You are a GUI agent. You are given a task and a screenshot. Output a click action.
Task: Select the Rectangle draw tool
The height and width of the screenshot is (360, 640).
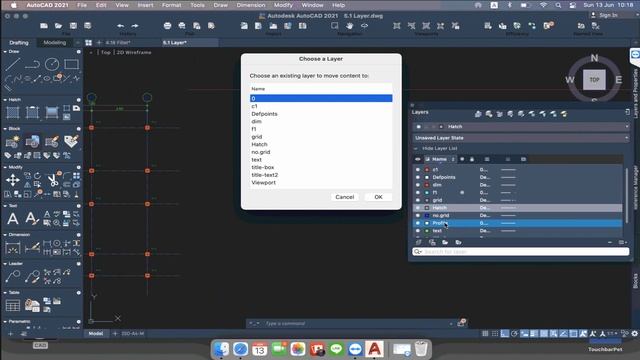coord(71,64)
